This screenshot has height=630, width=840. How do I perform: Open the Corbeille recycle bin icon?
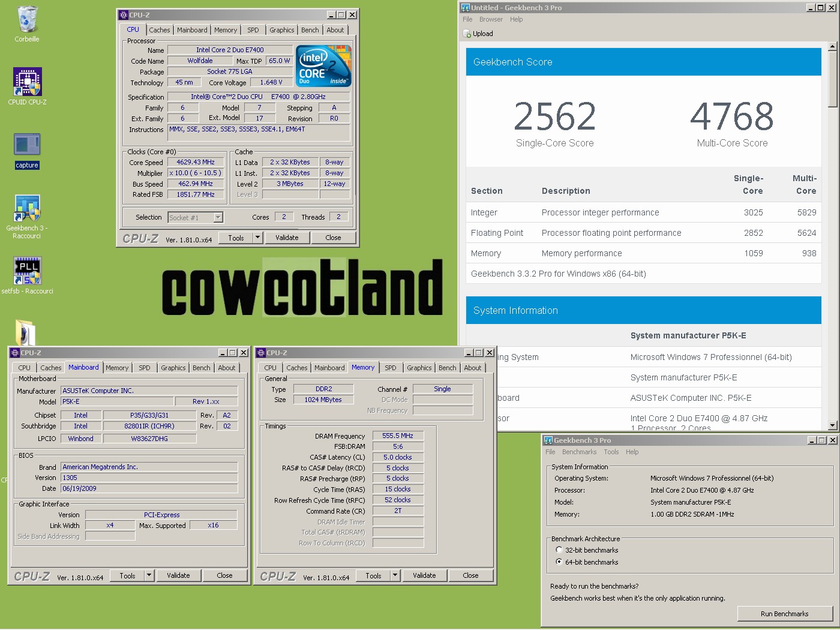[x=27, y=20]
